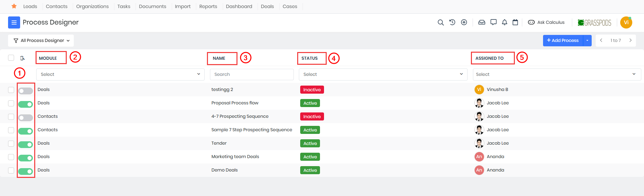644x196 pixels.
Task: Open the notifications bell
Action: point(504,22)
